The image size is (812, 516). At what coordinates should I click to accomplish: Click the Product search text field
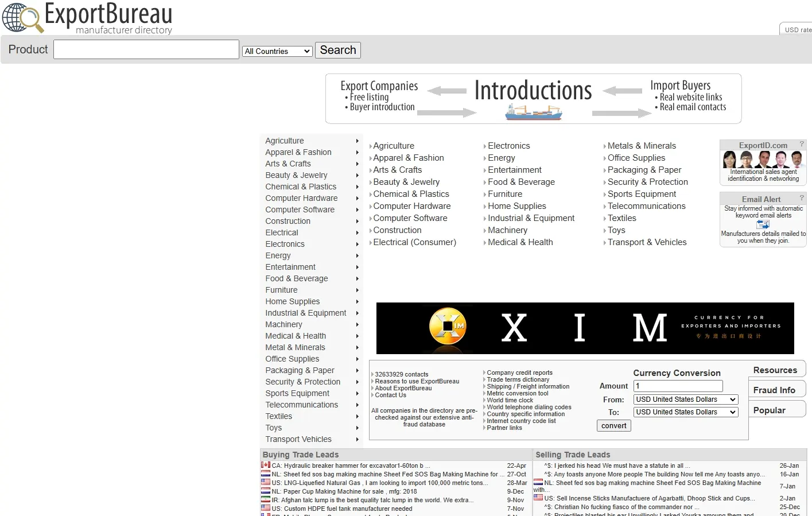[x=146, y=50]
